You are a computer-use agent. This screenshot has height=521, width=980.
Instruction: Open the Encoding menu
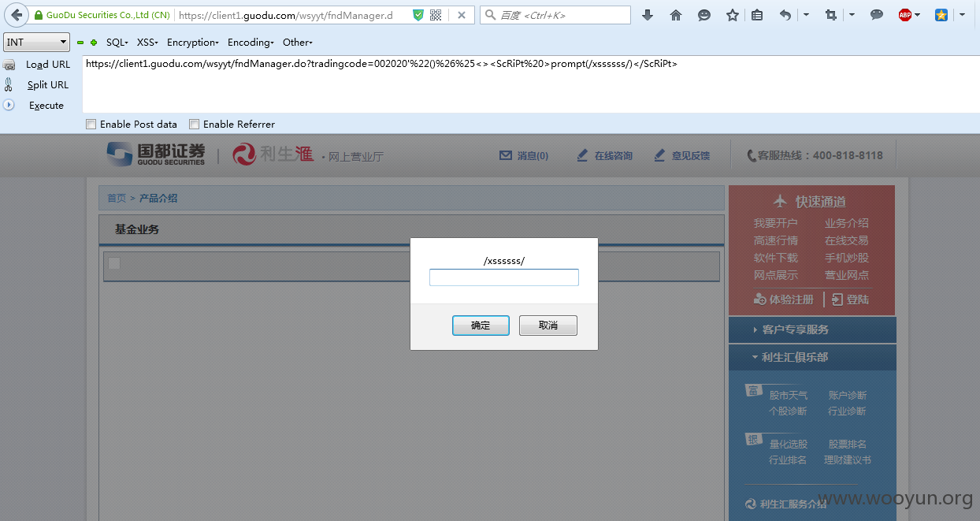pyautogui.click(x=251, y=43)
